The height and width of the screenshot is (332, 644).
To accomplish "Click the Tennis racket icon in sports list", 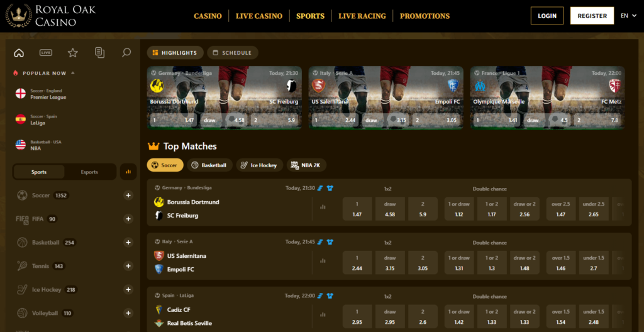I will pos(22,266).
